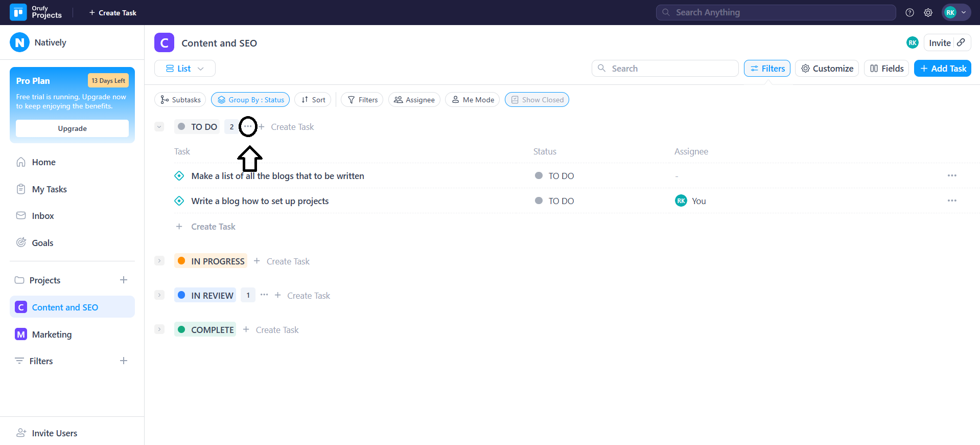This screenshot has width=980, height=445.
Task: Go to My Tasks in sidebar
Action: pos(49,189)
